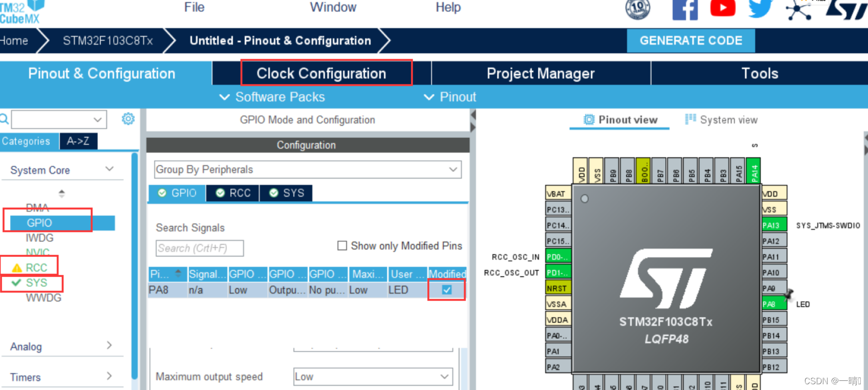Click the ST logo in header
This screenshot has height=390, width=868.
point(846,10)
